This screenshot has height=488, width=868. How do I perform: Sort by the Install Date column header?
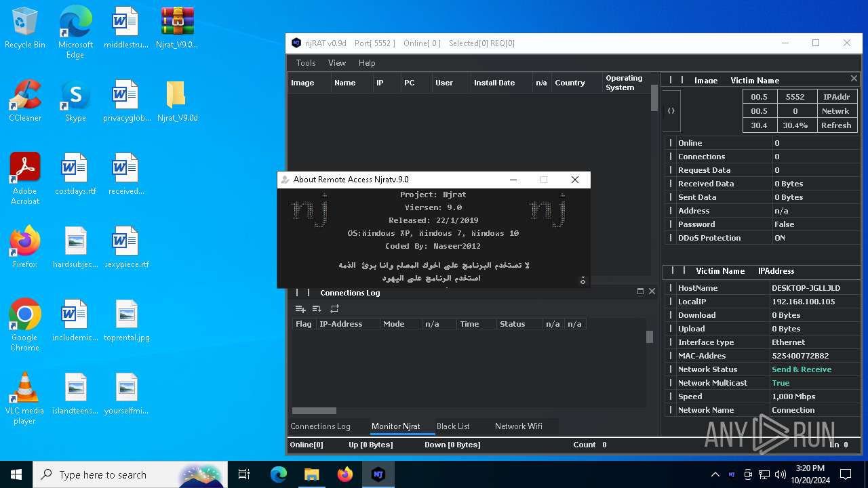click(x=501, y=83)
